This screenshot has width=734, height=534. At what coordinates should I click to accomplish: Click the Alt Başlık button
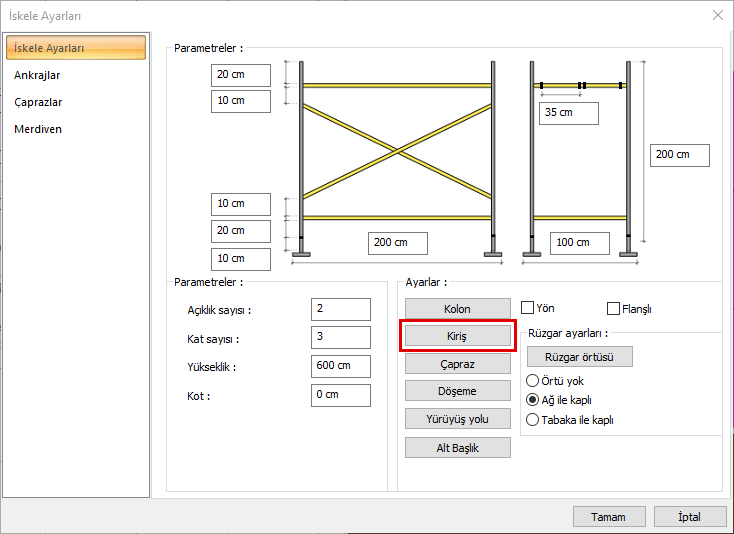457,447
